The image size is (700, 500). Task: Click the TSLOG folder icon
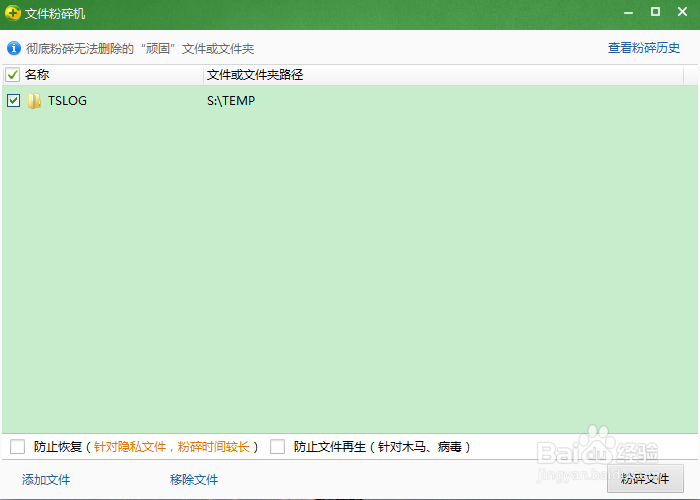click(x=34, y=101)
